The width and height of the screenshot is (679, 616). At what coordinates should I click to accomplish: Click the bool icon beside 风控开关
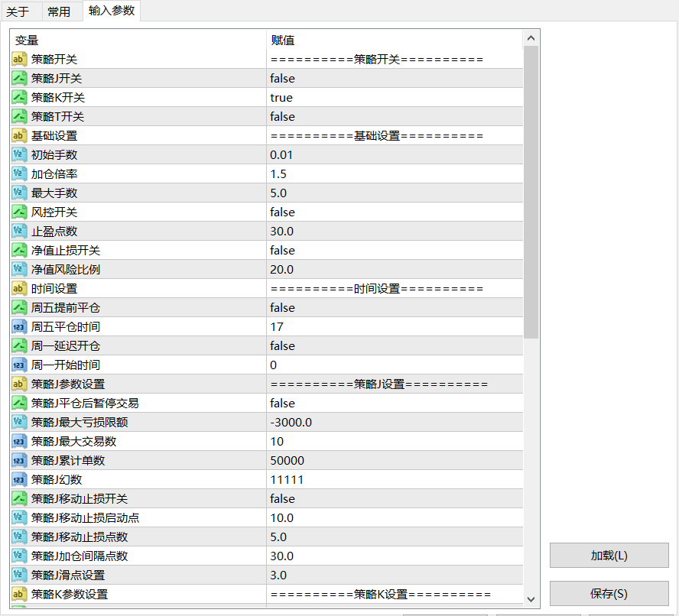[x=20, y=212]
